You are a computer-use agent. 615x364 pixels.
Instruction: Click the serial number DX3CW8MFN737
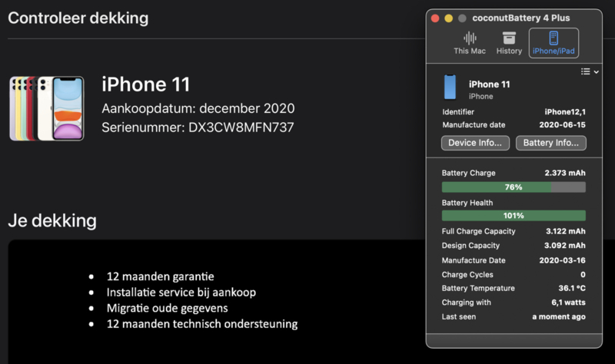click(x=241, y=127)
